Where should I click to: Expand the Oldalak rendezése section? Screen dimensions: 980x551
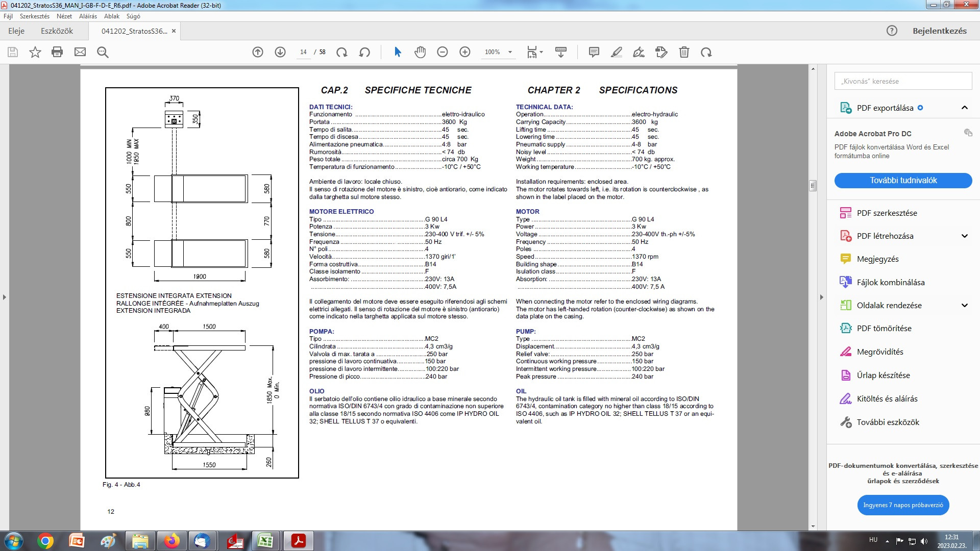click(x=965, y=305)
